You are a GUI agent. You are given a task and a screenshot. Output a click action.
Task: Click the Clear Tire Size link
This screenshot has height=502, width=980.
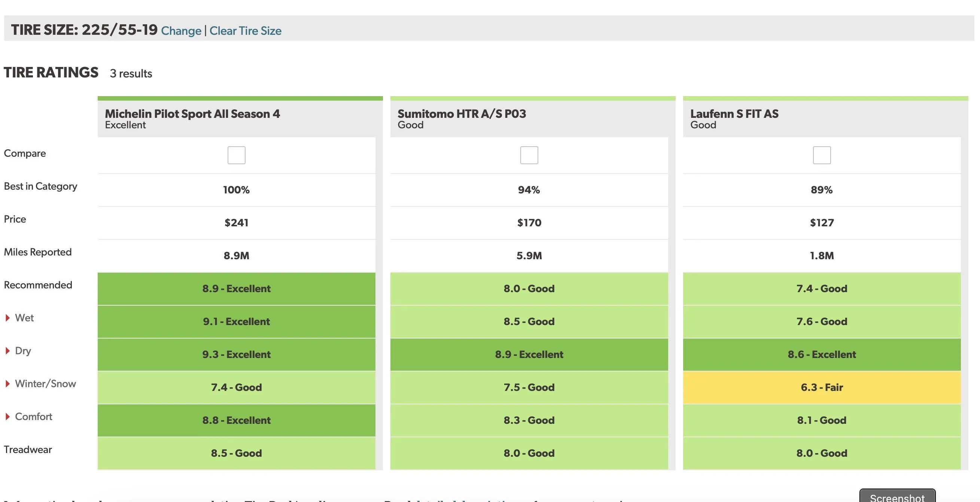pos(246,31)
